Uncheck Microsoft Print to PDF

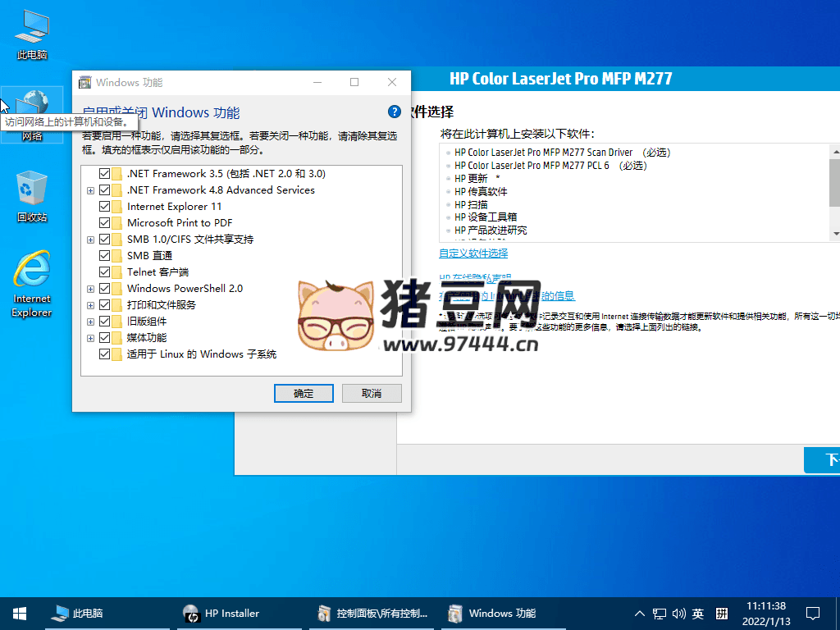104,222
